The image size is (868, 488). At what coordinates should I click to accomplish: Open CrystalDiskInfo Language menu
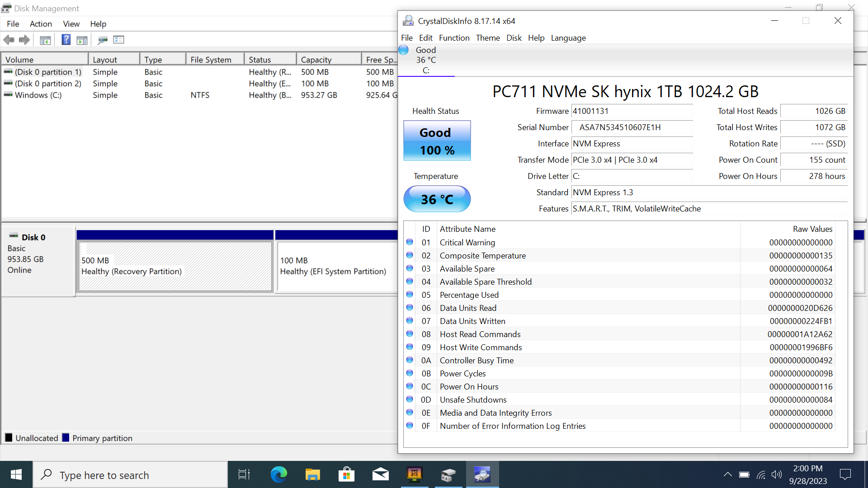568,38
